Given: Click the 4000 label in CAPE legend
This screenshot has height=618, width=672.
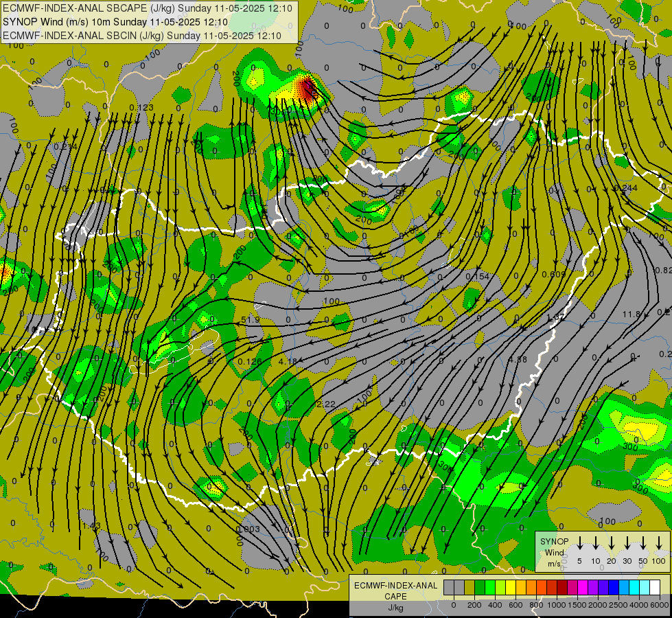Looking at the screenshot, I should pyautogui.click(x=639, y=605).
